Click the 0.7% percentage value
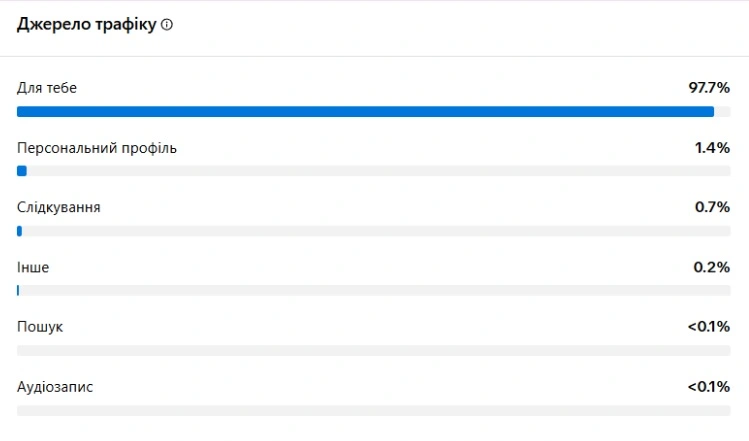This screenshot has height=441, width=749. point(713,207)
